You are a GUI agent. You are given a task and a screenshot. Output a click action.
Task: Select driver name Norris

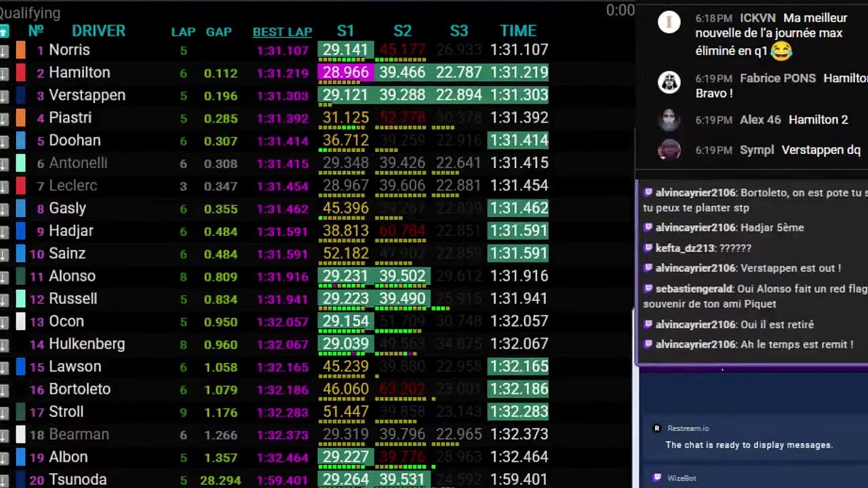pos(69,50)
